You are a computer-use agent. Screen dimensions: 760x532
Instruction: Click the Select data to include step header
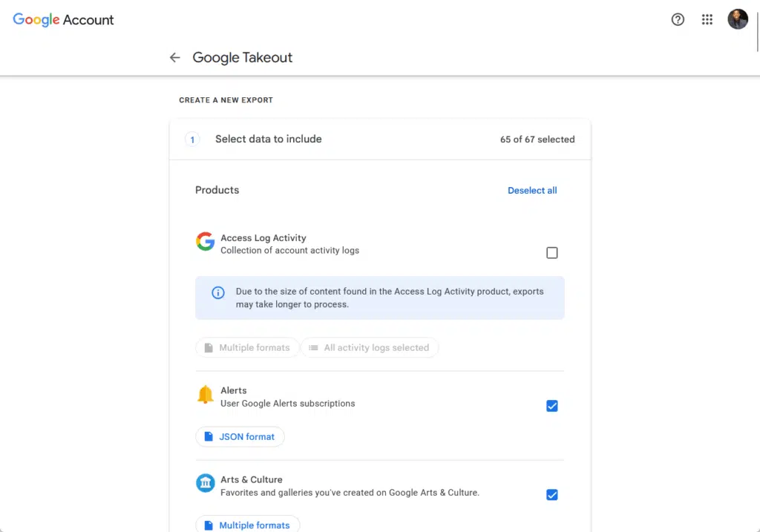380,139
